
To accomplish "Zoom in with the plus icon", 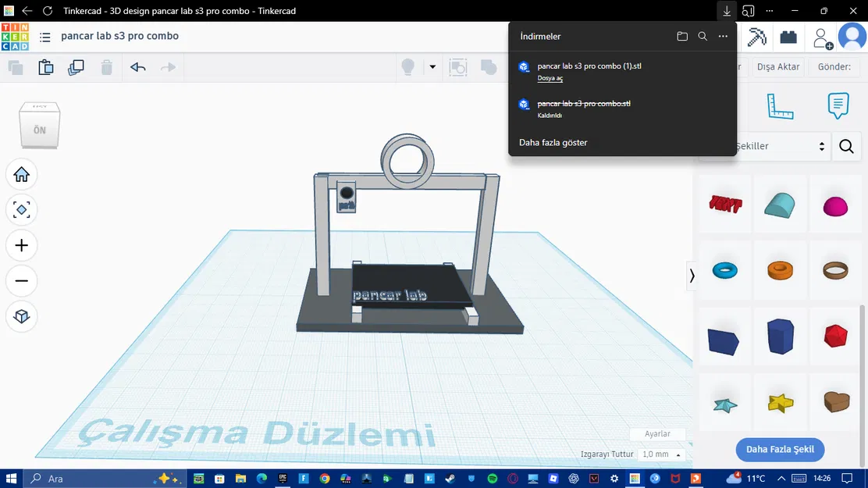I will pyautogui.click(x=21, y=245).
